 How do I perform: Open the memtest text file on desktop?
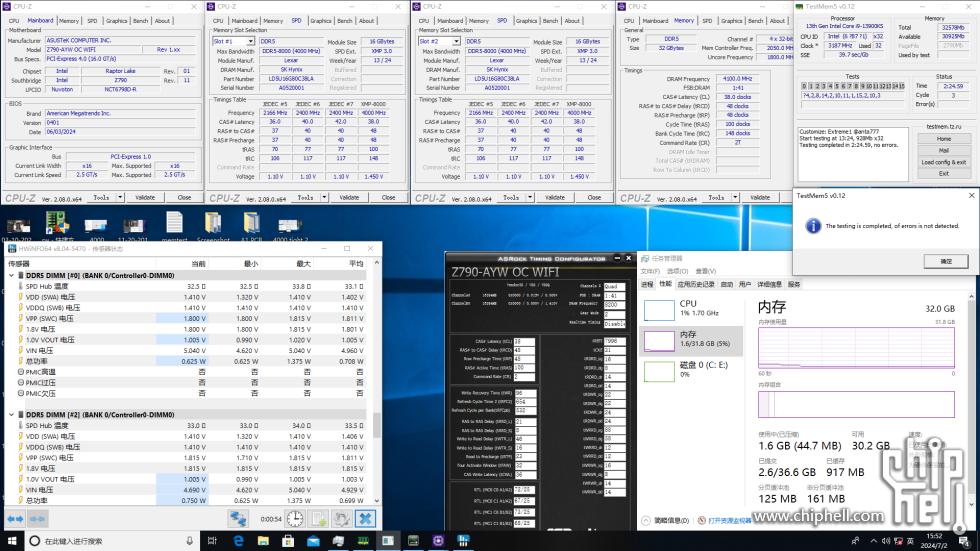[174, 227]
